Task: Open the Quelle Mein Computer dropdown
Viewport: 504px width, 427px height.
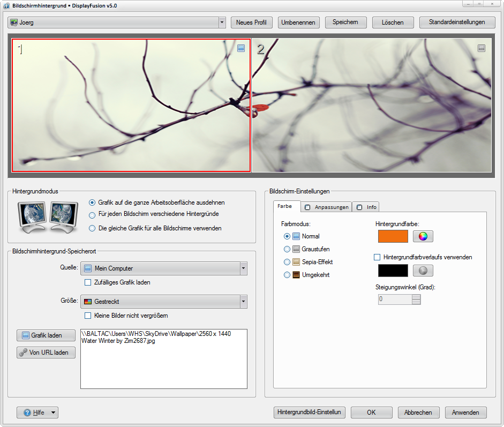Action: click(x=243, y=268)
